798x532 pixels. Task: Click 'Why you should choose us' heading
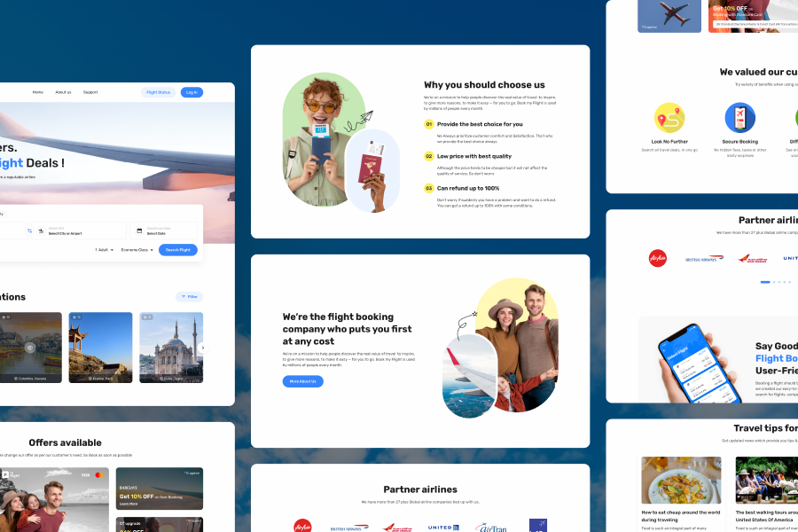point(484,85)
